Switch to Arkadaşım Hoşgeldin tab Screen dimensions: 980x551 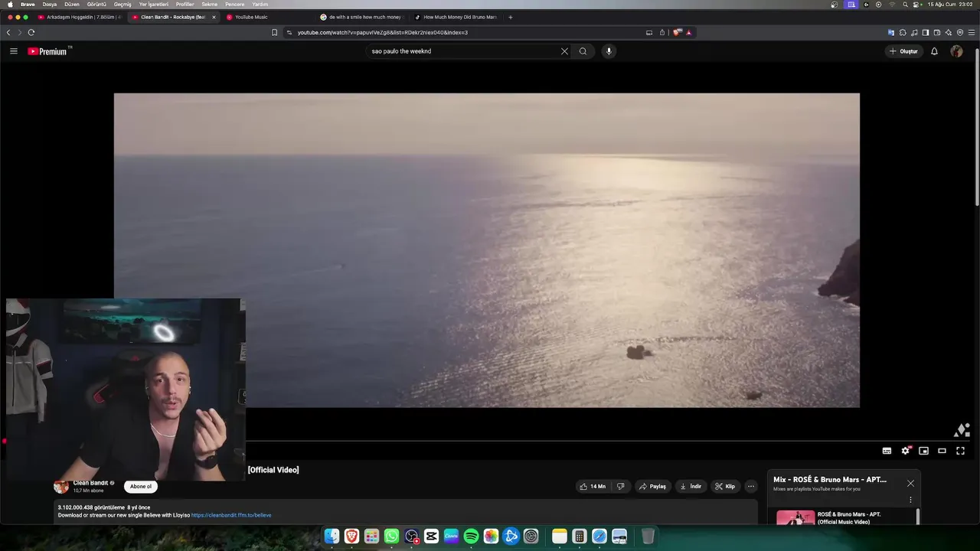tap(80, 17)
